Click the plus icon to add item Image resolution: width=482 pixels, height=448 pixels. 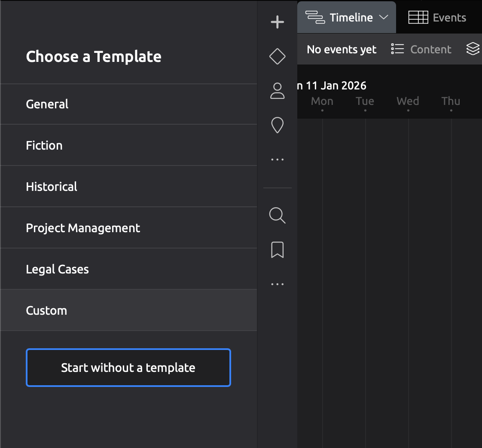[277, 22]
